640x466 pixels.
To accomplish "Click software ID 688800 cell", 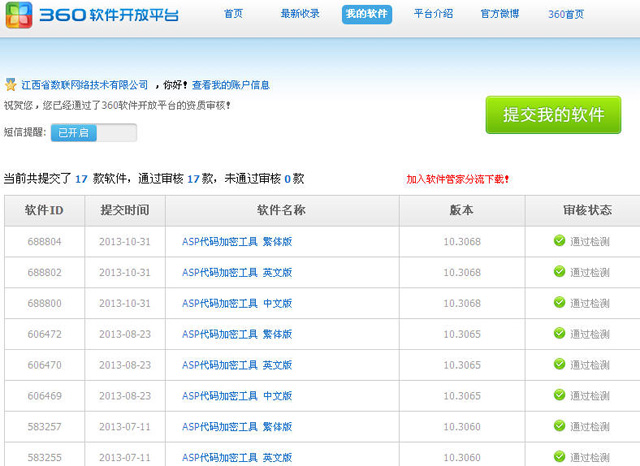I will click(44, 303).
